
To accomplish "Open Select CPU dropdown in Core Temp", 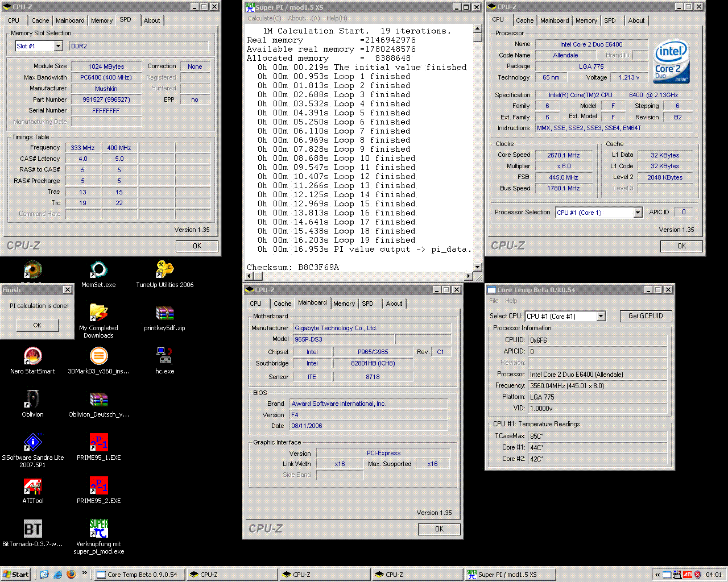I will (x=565, y=316).
